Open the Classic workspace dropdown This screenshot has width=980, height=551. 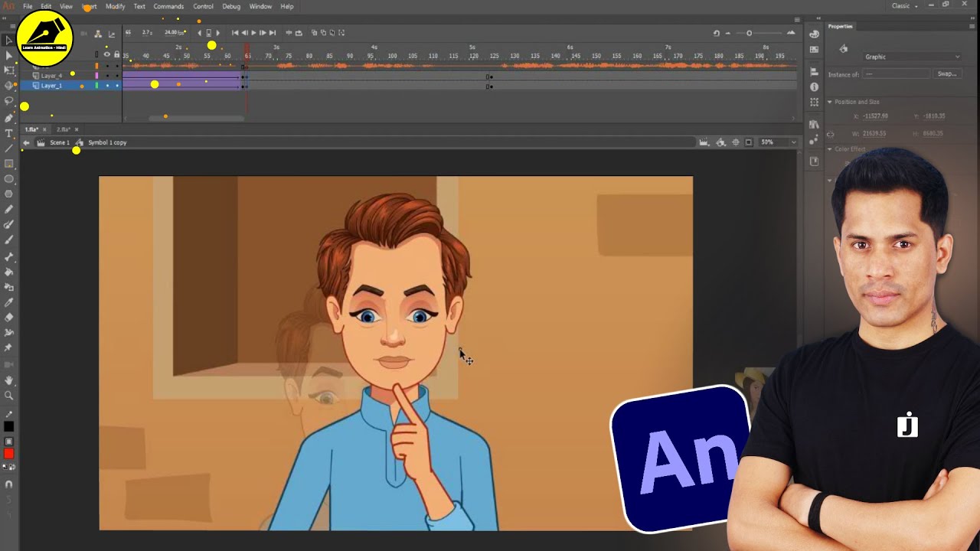pyautogui.click(x=905, y=6)
